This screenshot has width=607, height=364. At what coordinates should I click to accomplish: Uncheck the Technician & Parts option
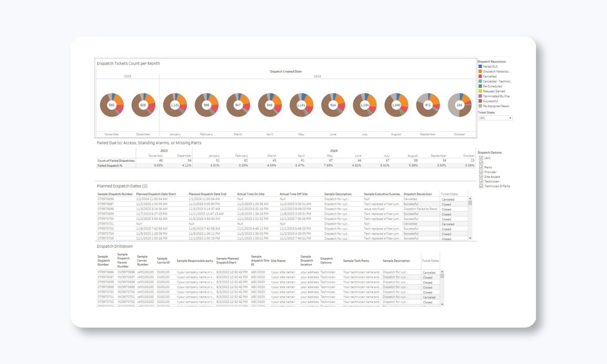click(481, 186)
